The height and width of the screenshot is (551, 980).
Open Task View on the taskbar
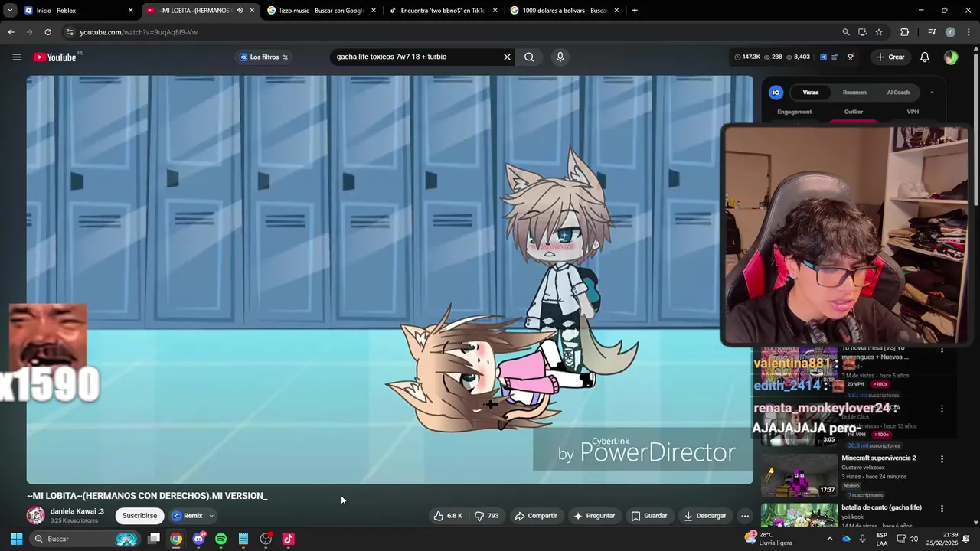154,539
